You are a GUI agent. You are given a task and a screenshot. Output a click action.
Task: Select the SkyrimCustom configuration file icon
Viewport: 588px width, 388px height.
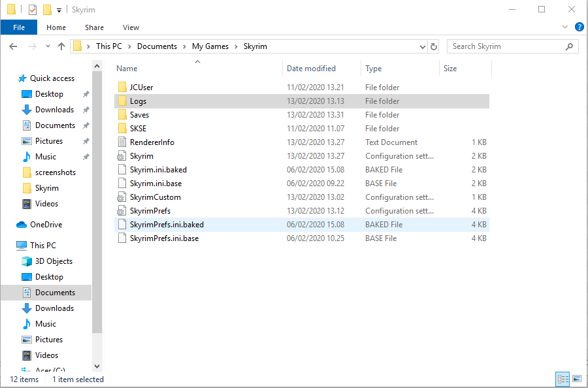[122, 197]
